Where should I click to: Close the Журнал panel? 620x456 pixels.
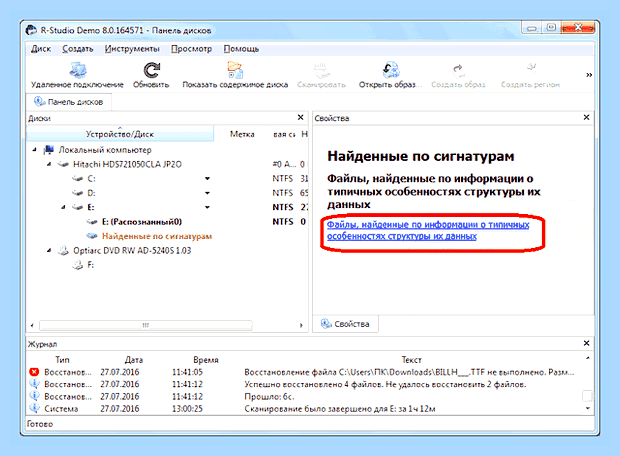586,343
